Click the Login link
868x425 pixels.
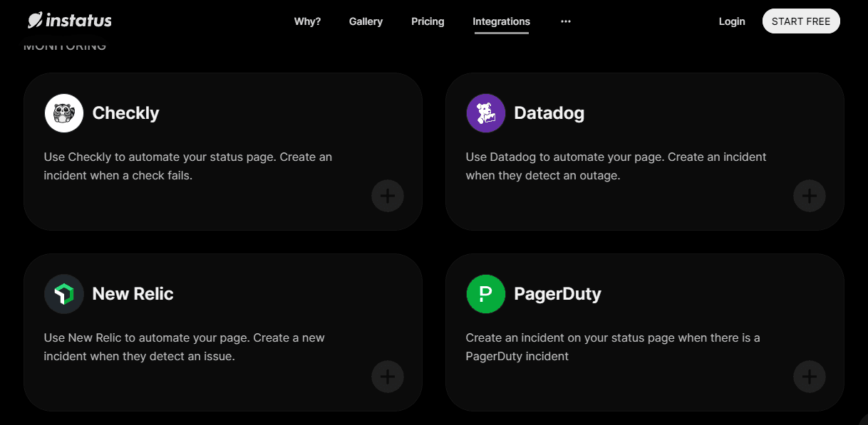(x=732, y=21)
